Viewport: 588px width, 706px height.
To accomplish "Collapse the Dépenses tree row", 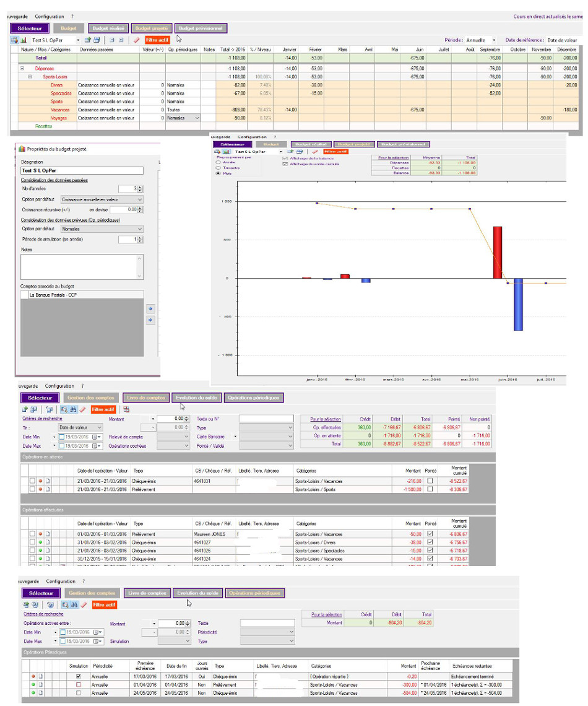I will (x=22, y=68).
